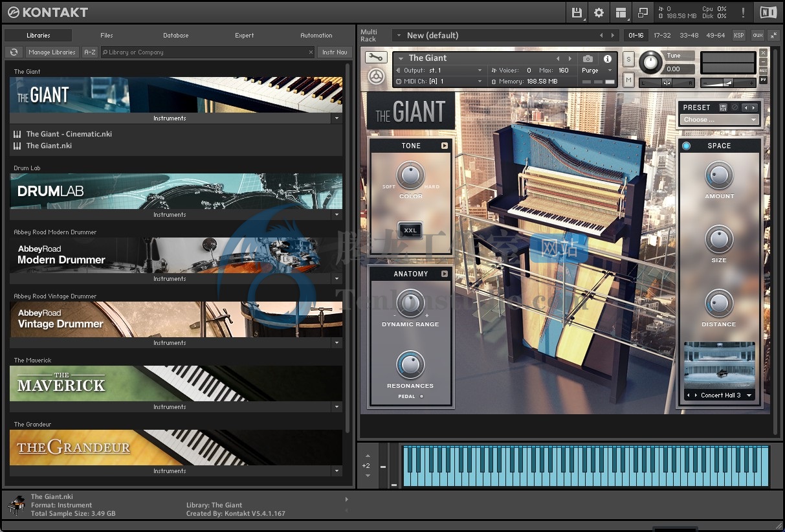The height and width of the screenshot is (532, 785).
Task: Open The Grandeur Instruments dropdown arrow
Action: coord(337,471)
